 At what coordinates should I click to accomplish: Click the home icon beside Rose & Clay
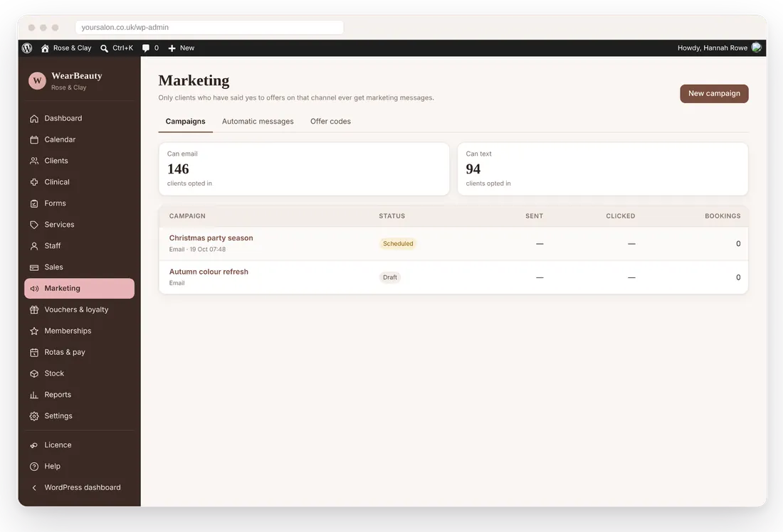45,48
